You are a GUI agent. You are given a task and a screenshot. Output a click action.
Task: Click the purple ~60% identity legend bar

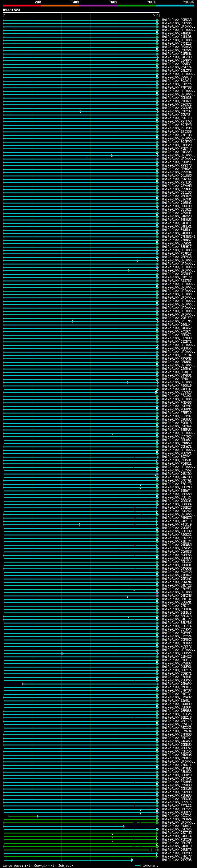[98, 6]
